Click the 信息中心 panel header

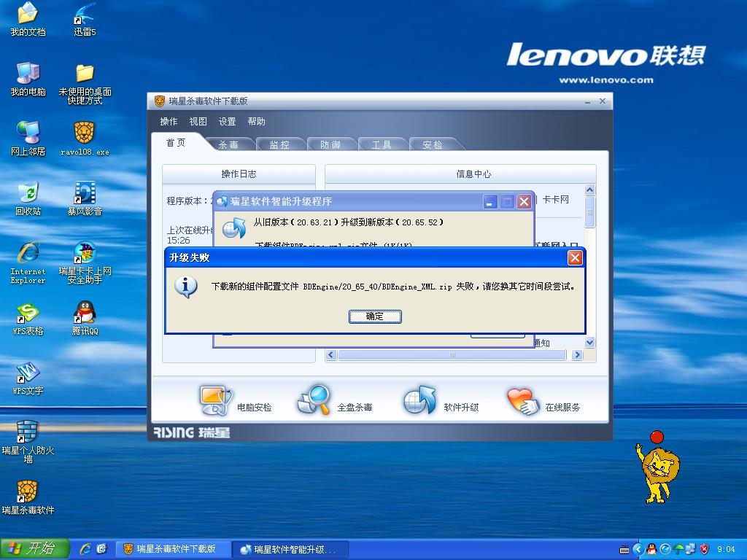[460, 174]
